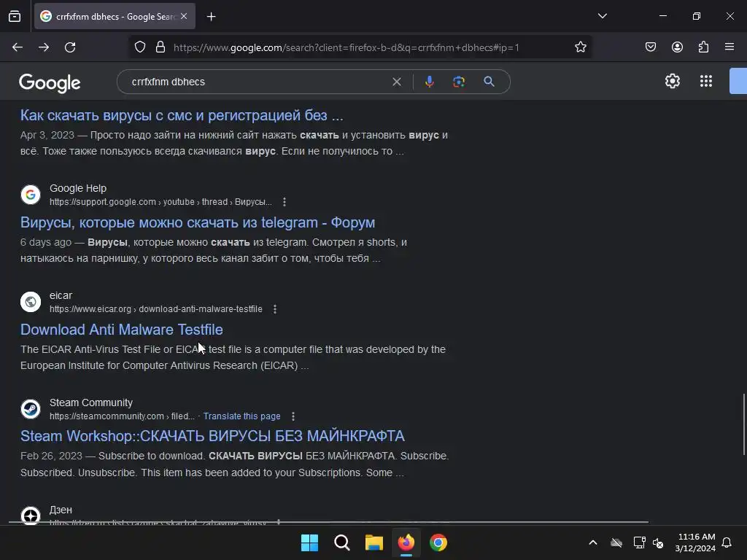The image size is (747, 560).
Task: Start voice search with microphone
Action: click(x=429, y=82)
